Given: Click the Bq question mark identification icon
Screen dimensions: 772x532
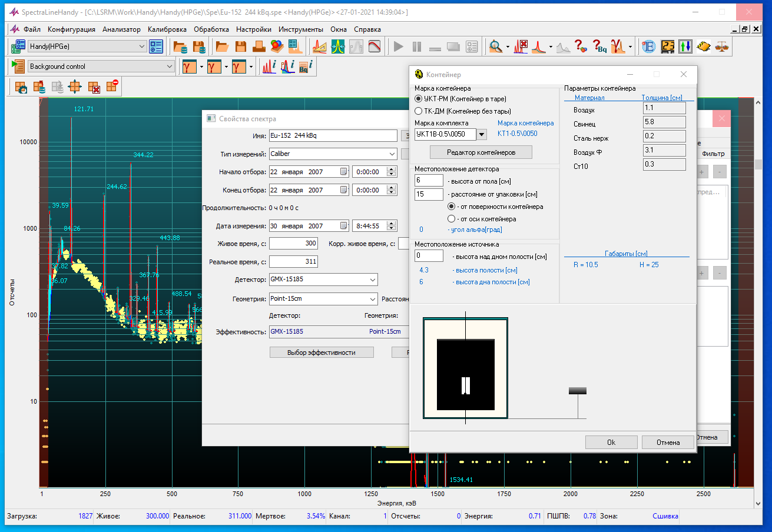Looking at the screenshot, I should coord(599,46).
